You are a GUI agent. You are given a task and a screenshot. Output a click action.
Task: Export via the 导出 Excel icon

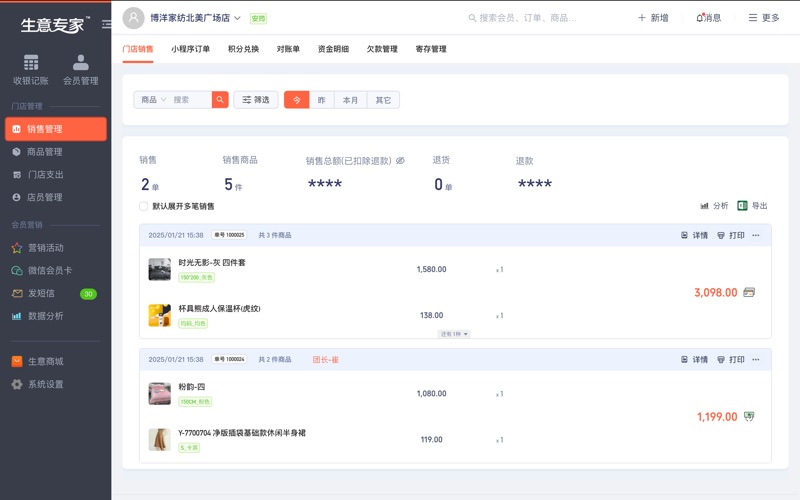(x=753, y=206)
